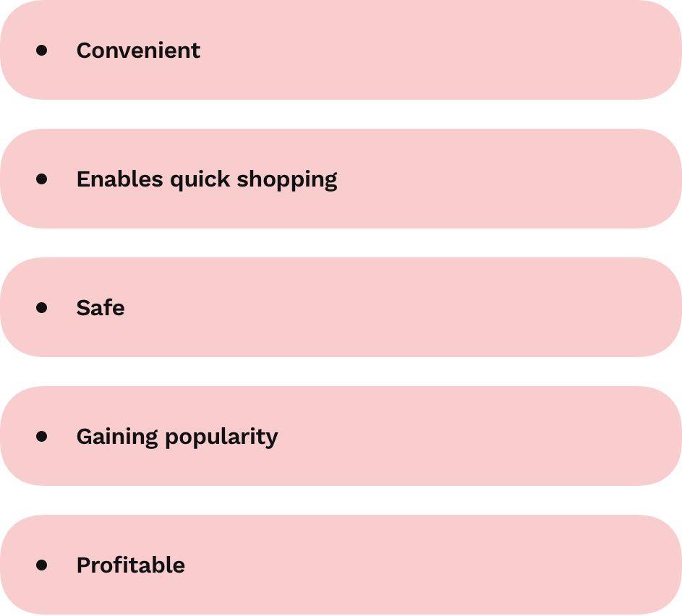Screen dimensions: 682x616
Task: Click the Convenient text label
Action: [x=138, y=51]
